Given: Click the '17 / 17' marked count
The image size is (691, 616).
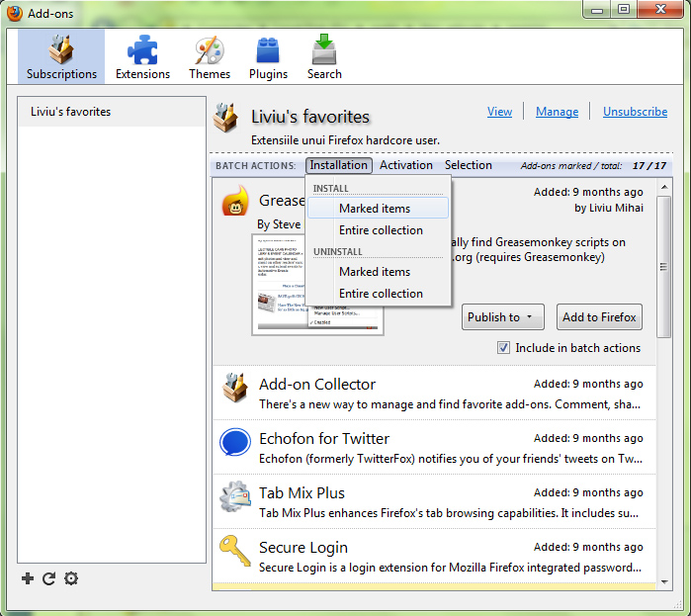Looking at the screenshot, I should (x=649, y=166).
